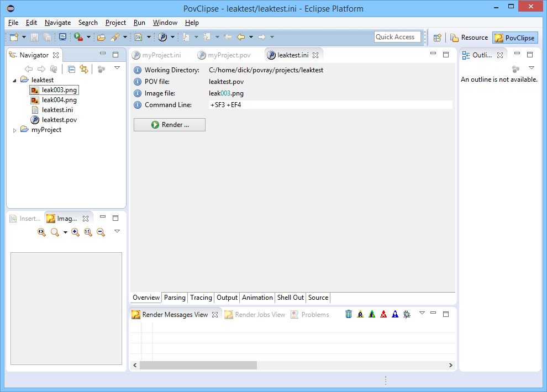
Task: Close the leaktest.ini editor tab
Action: pyautogui.click(x=315, y=55)
